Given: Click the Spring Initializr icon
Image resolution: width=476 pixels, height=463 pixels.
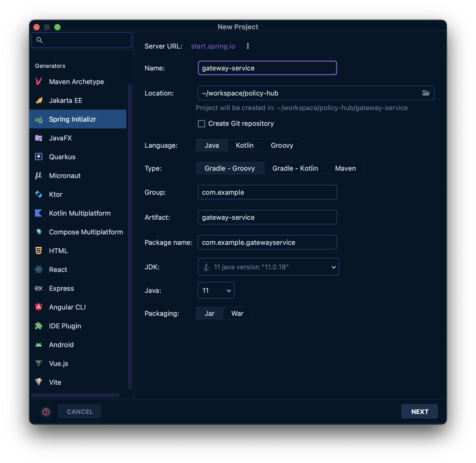Looking at the screenshot, I should tap(39, 119).
